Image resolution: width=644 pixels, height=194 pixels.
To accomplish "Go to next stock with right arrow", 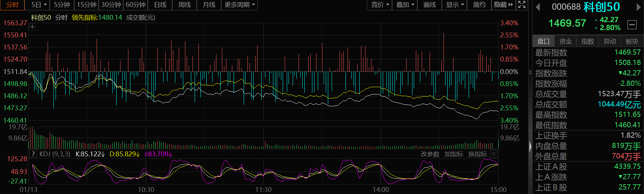I will (638, 7).
